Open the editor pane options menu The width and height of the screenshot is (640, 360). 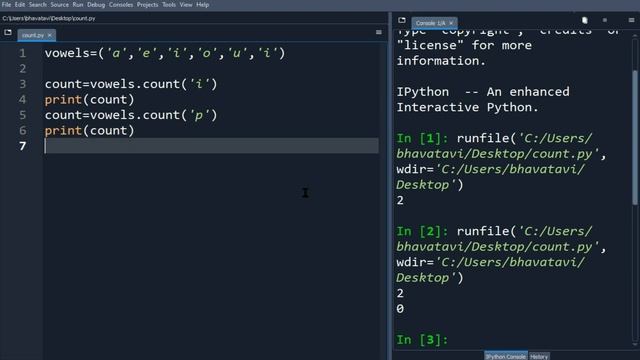pyautogui.click(x=379, y=32)
